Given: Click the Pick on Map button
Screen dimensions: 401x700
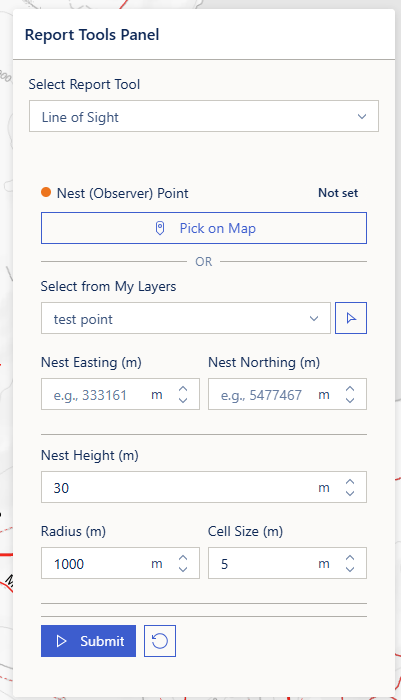Looking at the screenshot, I should click(x=204, y=228).
